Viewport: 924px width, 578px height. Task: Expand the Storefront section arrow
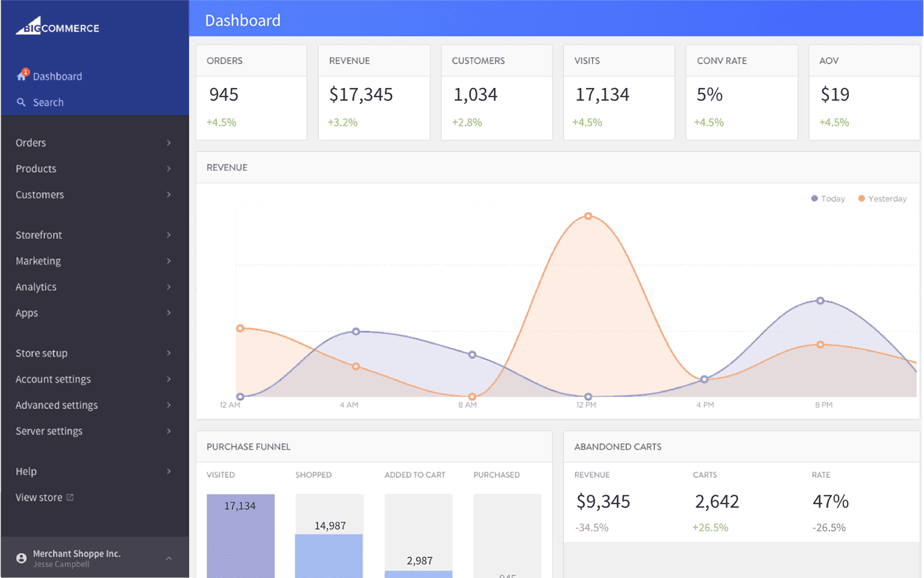169,235
